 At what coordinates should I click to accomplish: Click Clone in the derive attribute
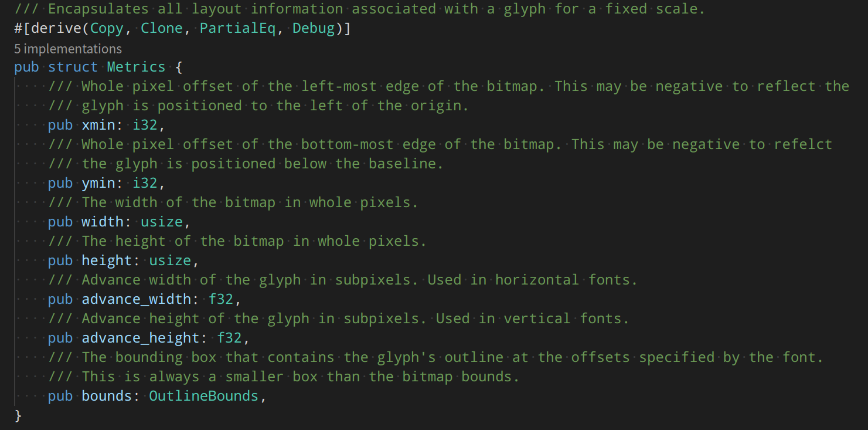tap(162, 28)
